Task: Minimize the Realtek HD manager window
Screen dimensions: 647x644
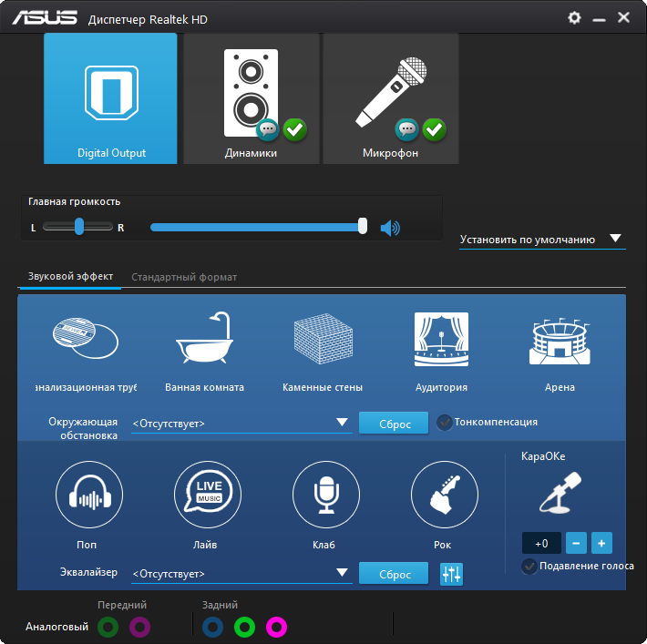Action: tap(599, 19)
